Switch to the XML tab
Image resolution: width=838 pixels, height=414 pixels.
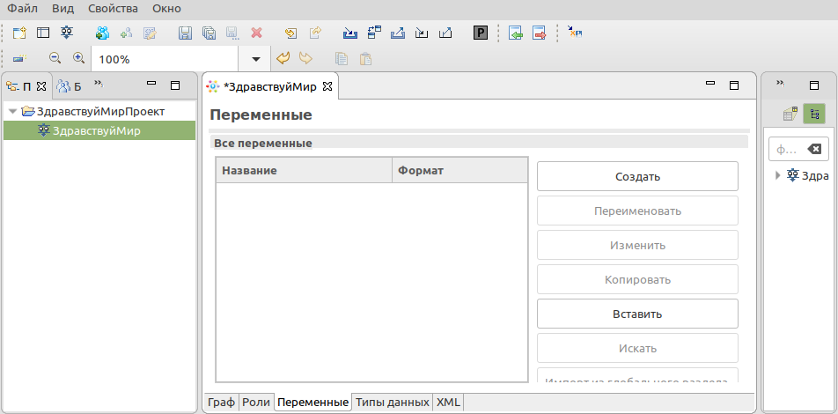pos(448,402)
